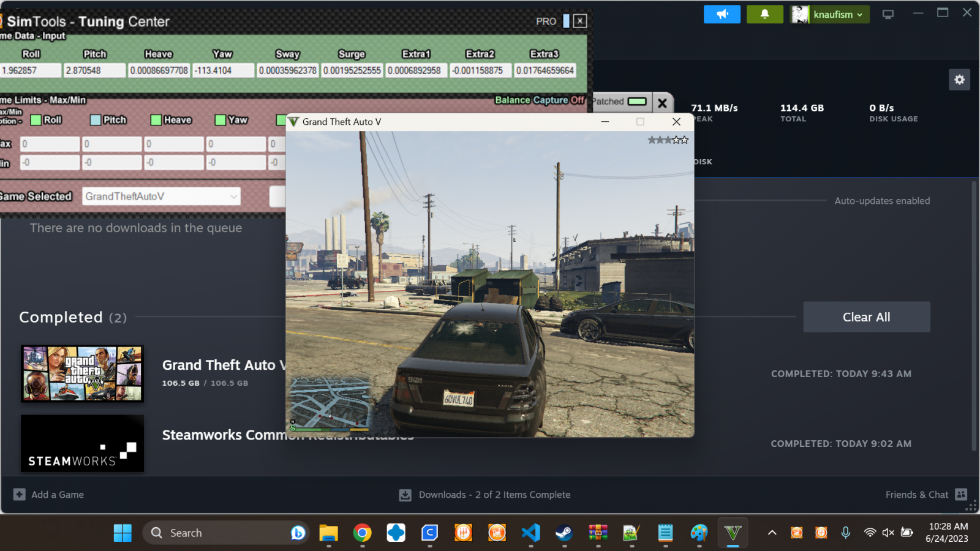The image size is (980, 551).
Task: Open Grand Theft Auto V completed download title
Action: pyautogui.click(x=224, y=365)
